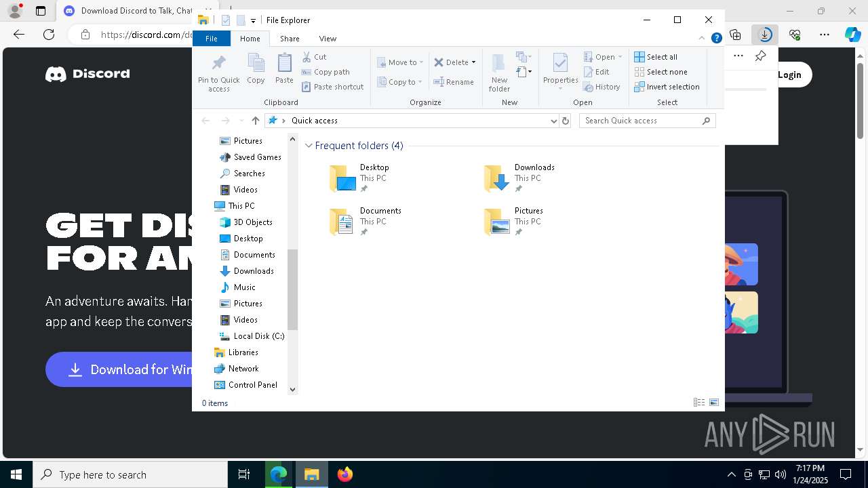Select the Home ribbon tab
The height and width of the screenshot is (488, 868).
coord(250,39)
